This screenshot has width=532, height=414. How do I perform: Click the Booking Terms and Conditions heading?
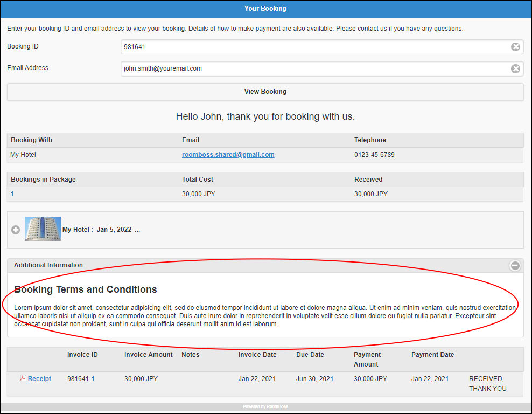[85, 289]
